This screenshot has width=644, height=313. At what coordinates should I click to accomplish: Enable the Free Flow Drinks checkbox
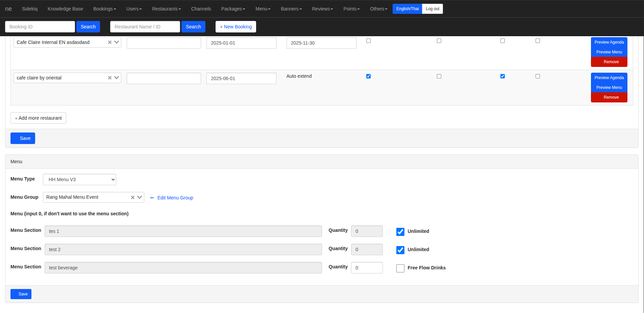point(400,268)
